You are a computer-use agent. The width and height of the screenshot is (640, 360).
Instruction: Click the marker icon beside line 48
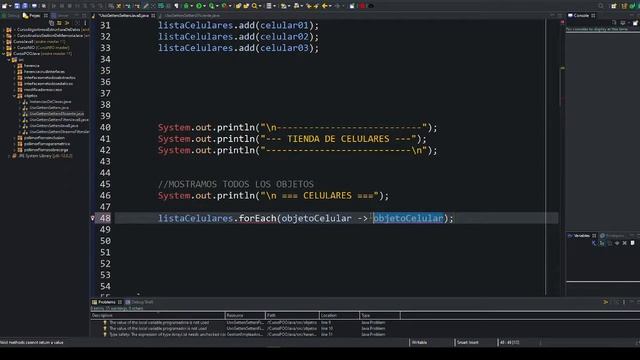click(x=93, y=218)
